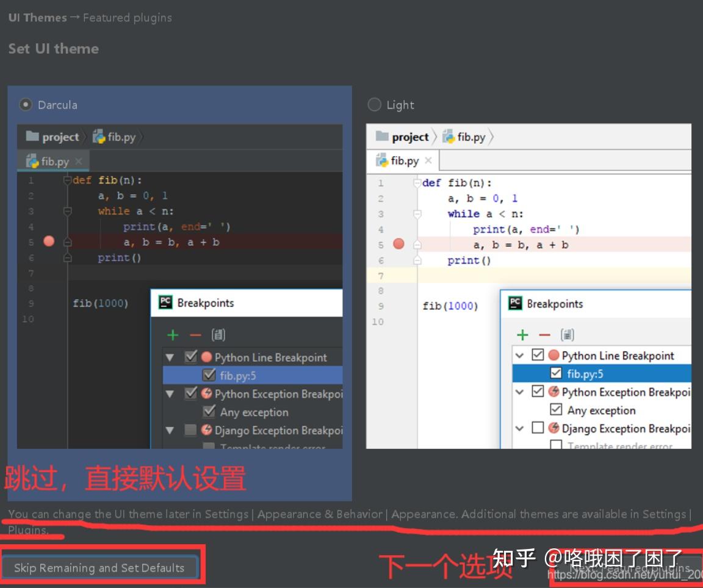This screenshot has width=703, height=588.
Task: Uncheck Python Exception Breakpoint checkbox in Darcula preview
Action: (x=191, y=393)
